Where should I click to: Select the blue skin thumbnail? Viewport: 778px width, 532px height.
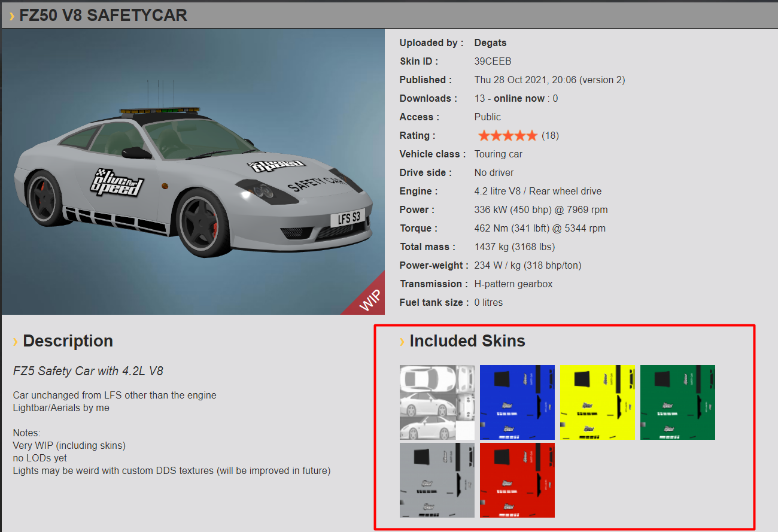[x=517, y=402]
